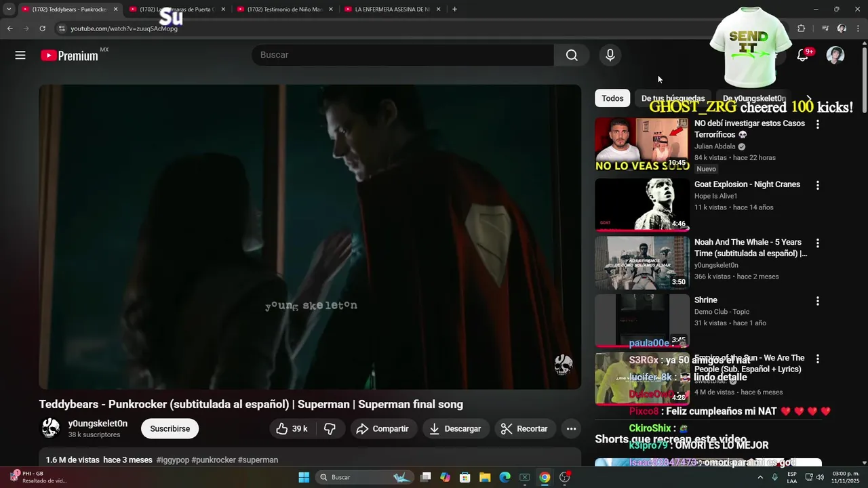Open the Chrome profile avatar
The width and height of the screenshot is (868, 488).
[842, 28]
